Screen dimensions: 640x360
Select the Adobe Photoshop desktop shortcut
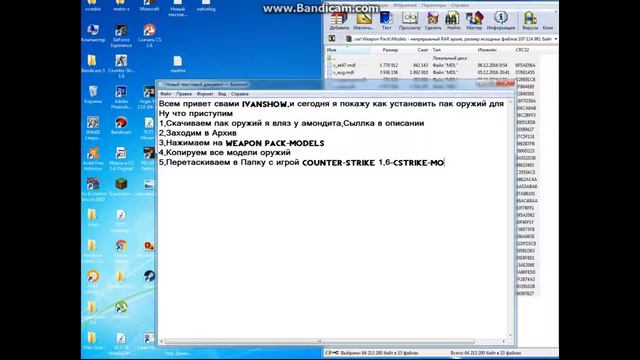(121, 97)
